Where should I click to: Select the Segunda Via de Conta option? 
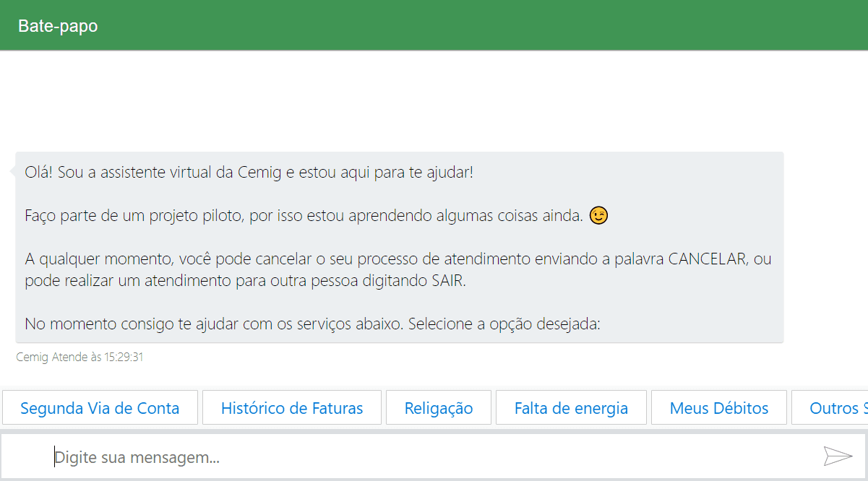[100, 407]
